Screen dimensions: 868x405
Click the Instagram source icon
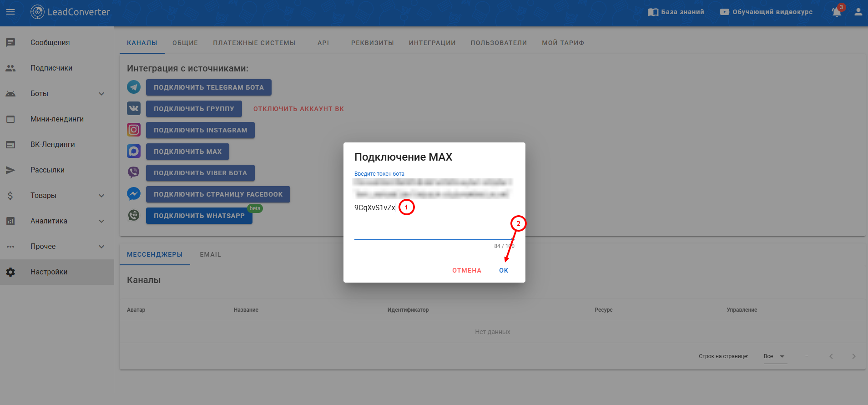click(x=134, y=130)
